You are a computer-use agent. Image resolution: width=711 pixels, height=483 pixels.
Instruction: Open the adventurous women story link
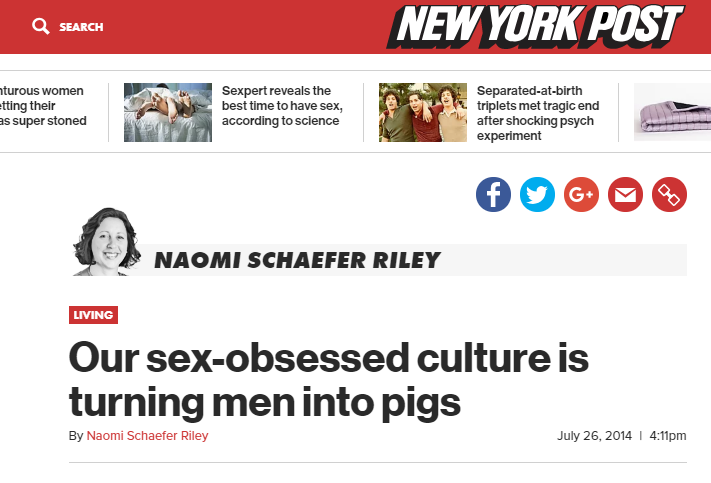click(43, 106)
